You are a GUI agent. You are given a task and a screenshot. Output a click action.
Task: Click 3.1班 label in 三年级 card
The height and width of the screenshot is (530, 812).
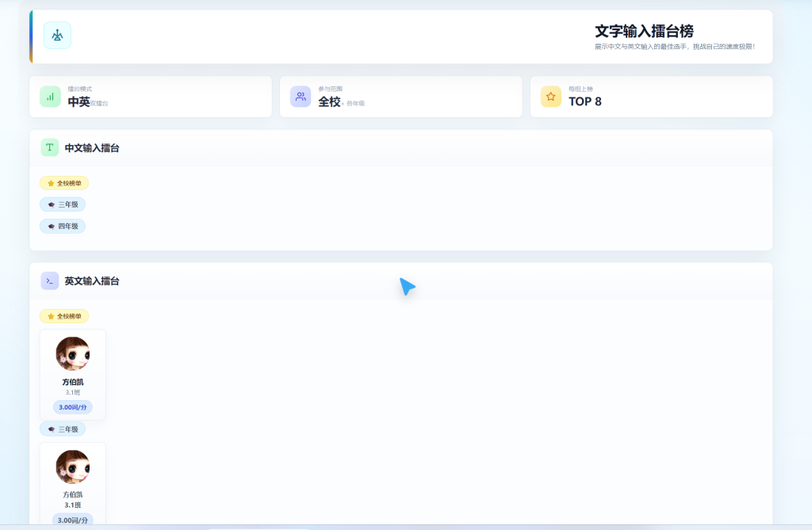72,505
